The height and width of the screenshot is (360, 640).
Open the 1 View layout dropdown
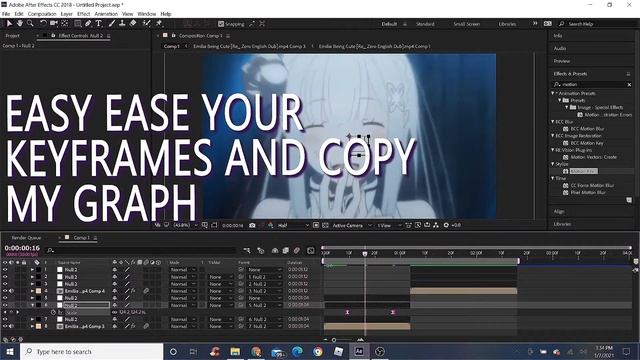coord(389,225)
